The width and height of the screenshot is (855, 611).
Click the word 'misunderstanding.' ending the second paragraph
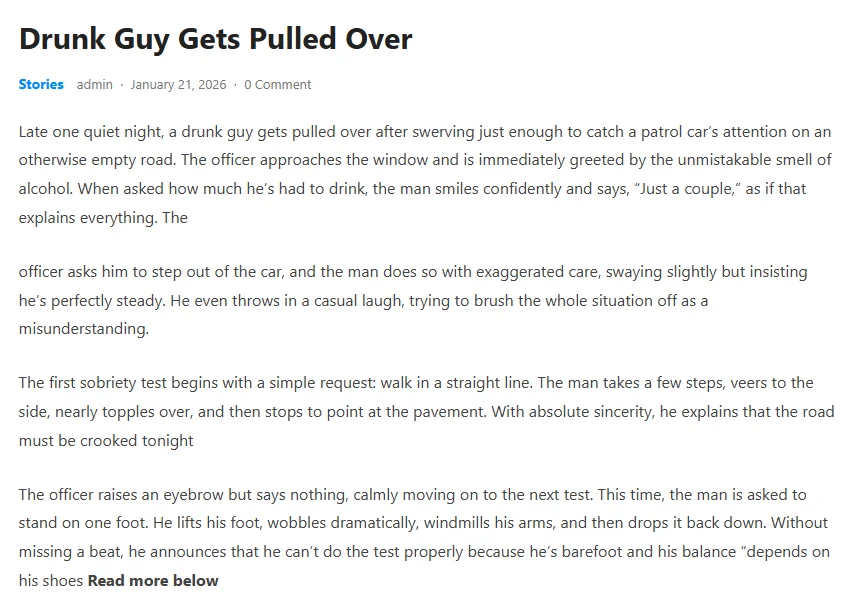pos(83,329)
